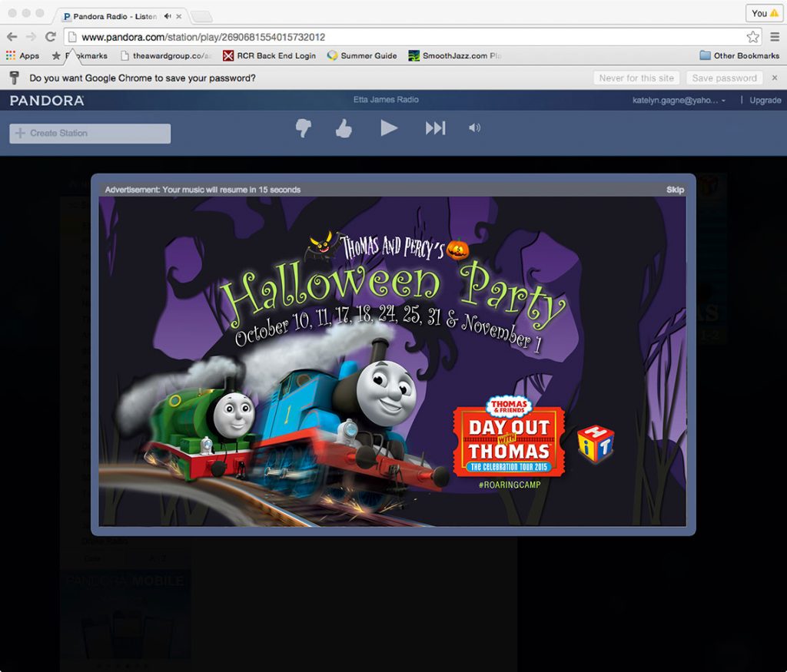Skip the advertisement
This screenshot has height=672, width=787.
tap(675, 190)
